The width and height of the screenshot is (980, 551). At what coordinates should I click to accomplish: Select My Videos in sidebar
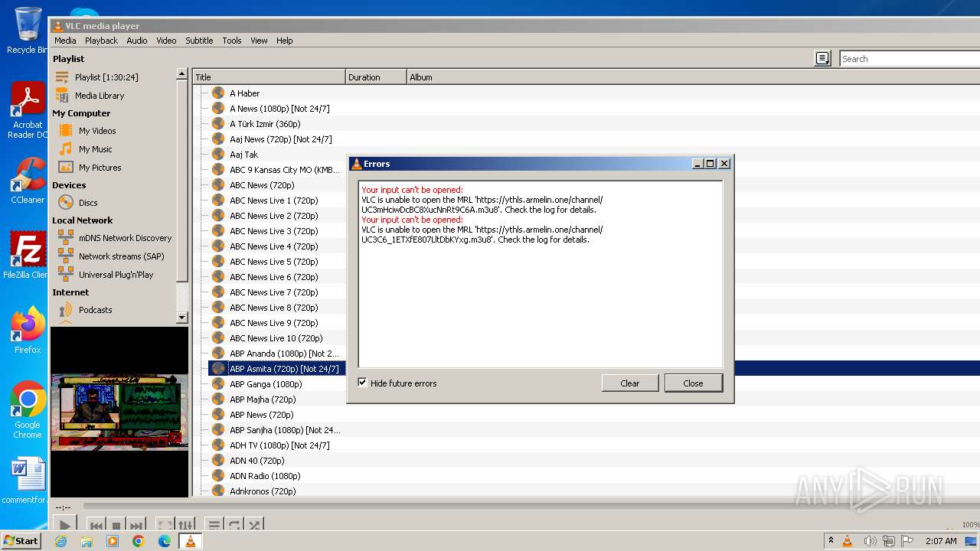(x=97, y=131)
